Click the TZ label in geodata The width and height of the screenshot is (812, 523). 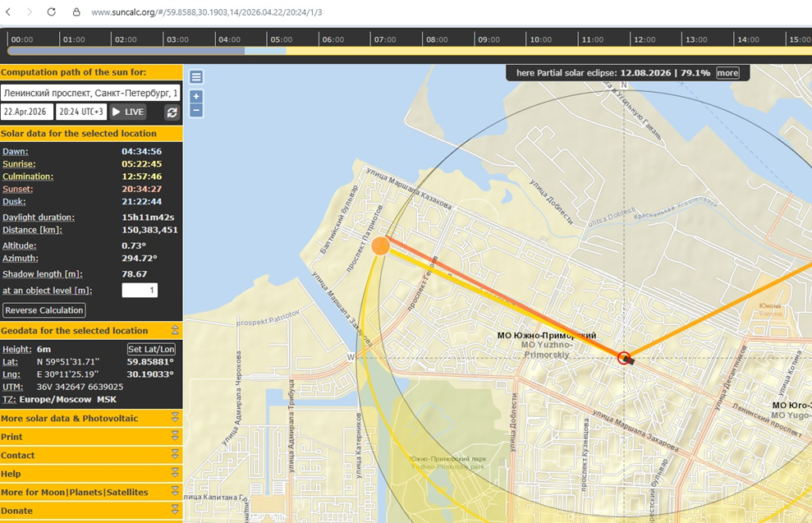click(x=9, y=399)
